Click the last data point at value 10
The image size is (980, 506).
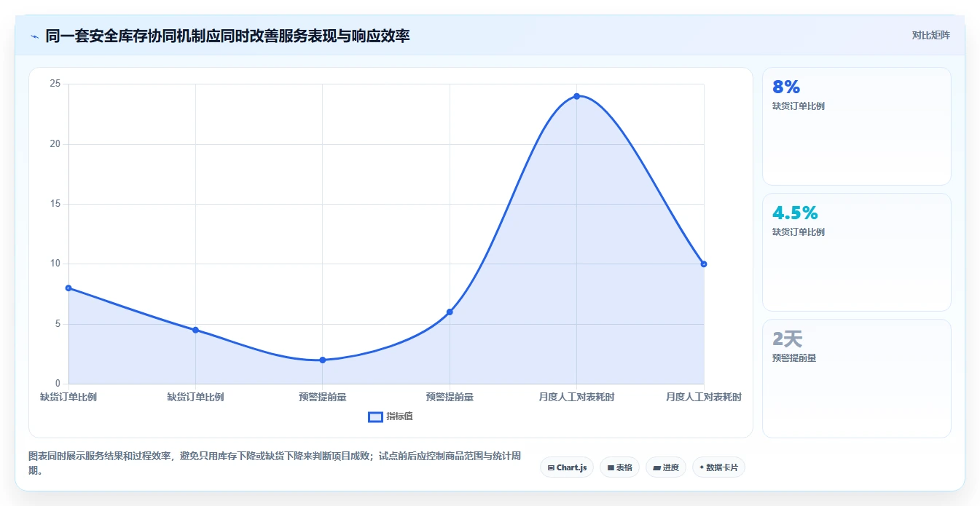(x=704, y=264)
